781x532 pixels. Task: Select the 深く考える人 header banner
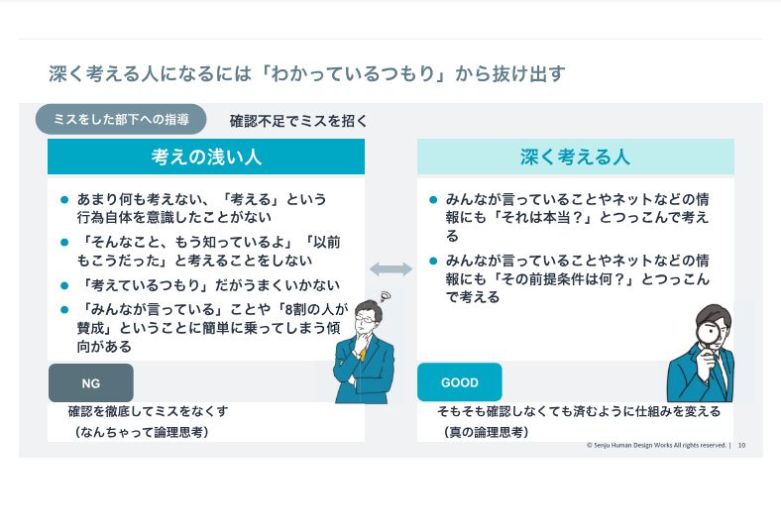[x=575, y=157]
